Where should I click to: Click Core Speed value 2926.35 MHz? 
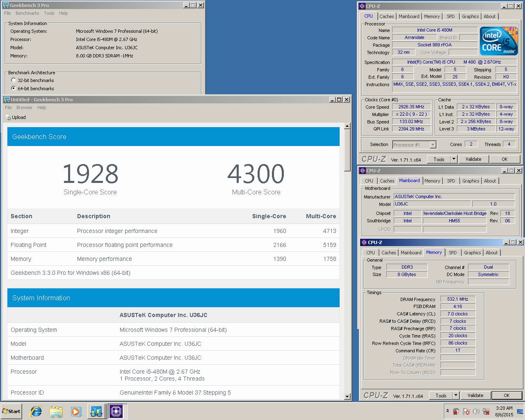[x=411, y=107]
